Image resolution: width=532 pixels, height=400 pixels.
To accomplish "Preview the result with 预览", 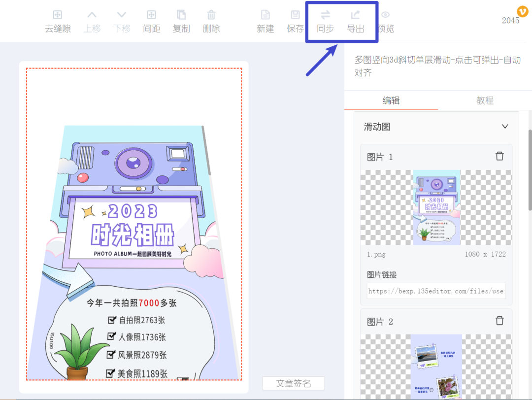I will (x=386, y=22).
